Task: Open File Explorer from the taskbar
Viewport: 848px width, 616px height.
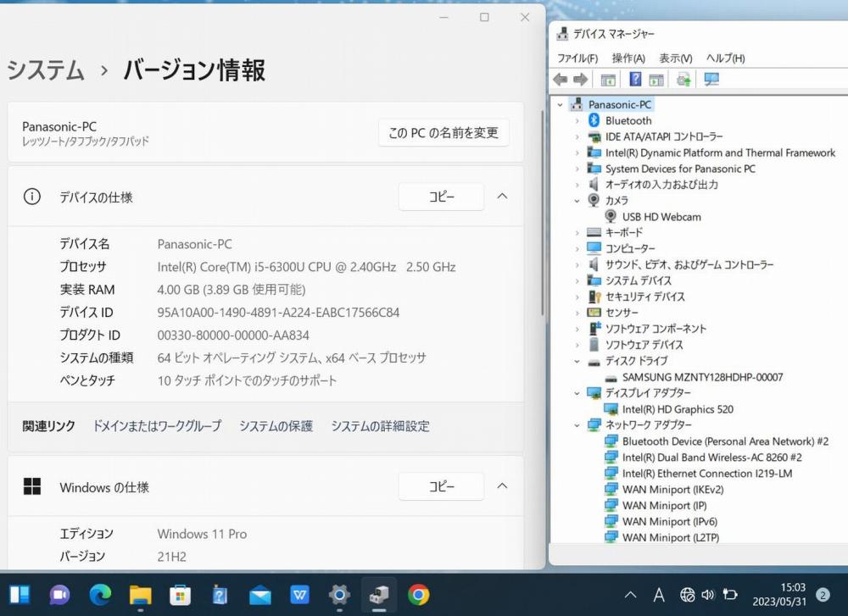Action: coord(140,595)
